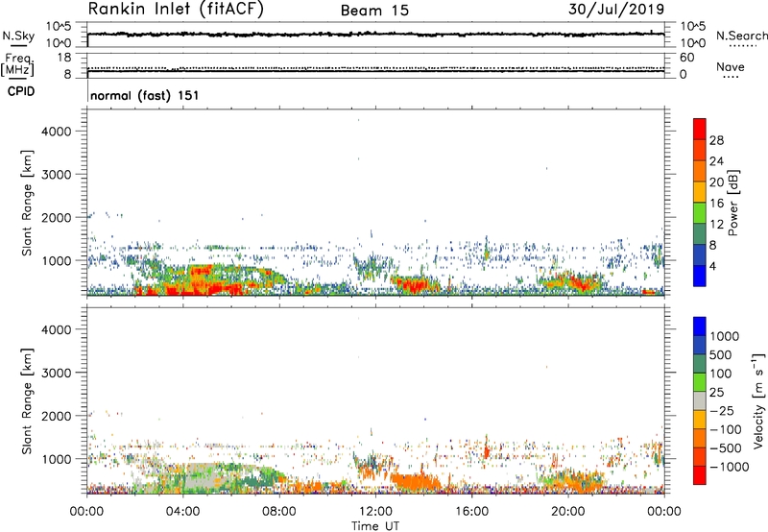Click the "04:00" time axis tick

coord(183,512)
